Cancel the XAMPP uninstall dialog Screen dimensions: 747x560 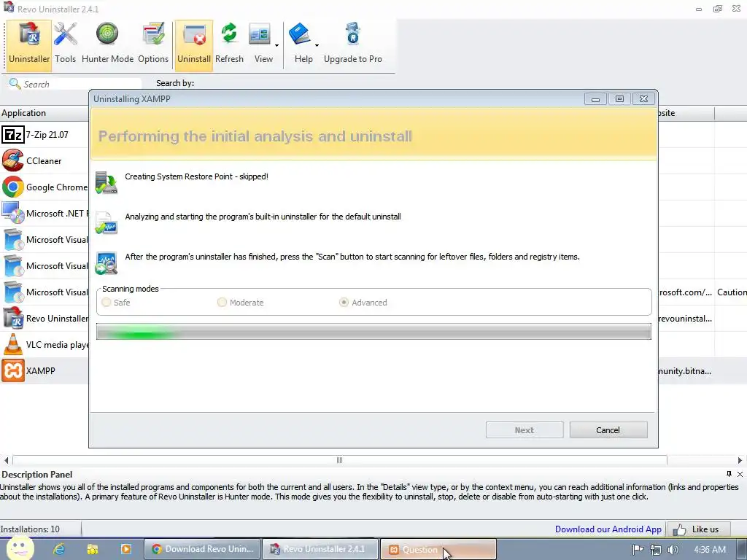(x=608, y=430)
